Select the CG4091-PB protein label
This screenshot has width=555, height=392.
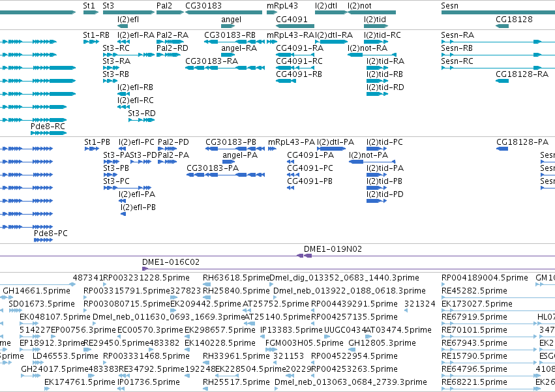tap(310, 181)
